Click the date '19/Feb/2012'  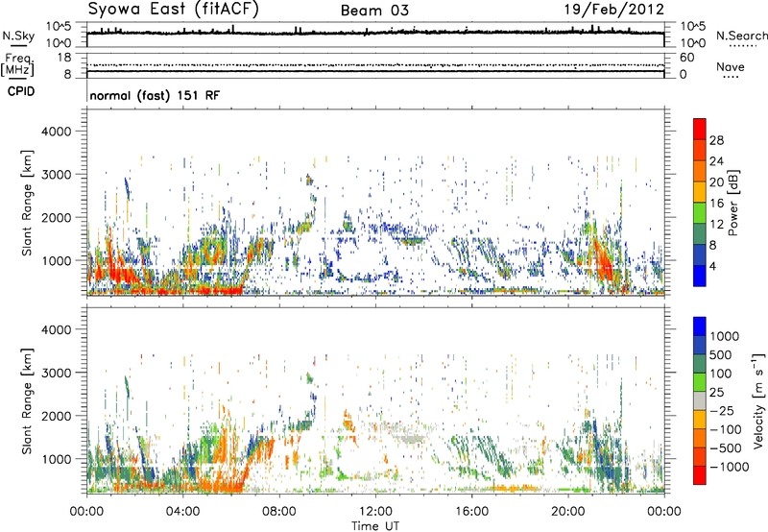coord(614,10)
